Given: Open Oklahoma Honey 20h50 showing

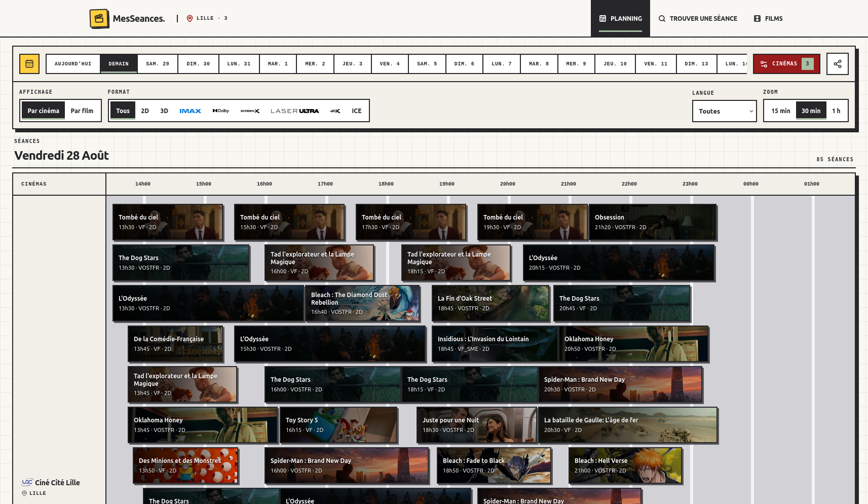Looking at the screenshot, I should [x=633, y=344].
